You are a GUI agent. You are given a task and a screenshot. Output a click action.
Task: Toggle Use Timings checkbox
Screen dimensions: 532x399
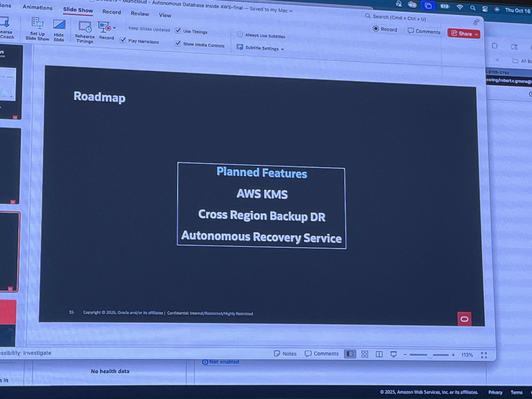(178, 30)
